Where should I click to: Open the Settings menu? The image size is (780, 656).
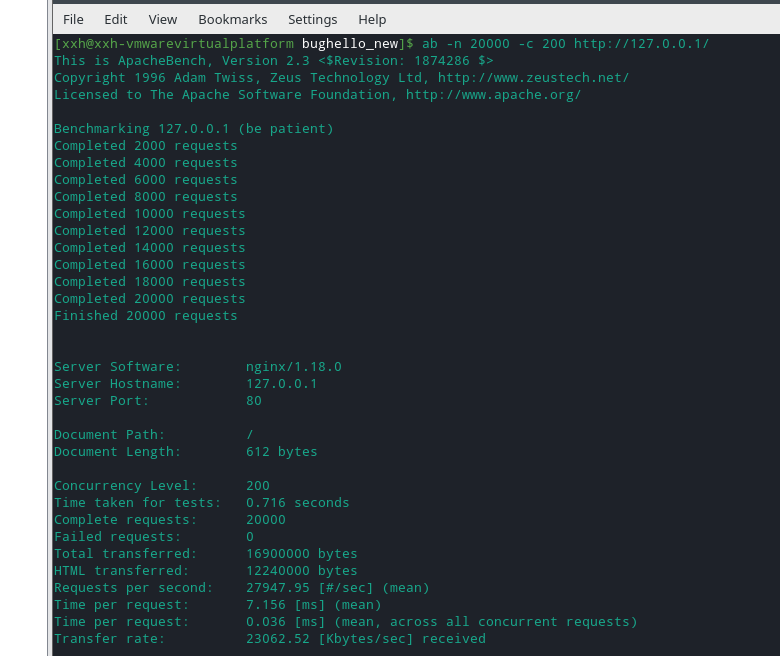(312, 19)
